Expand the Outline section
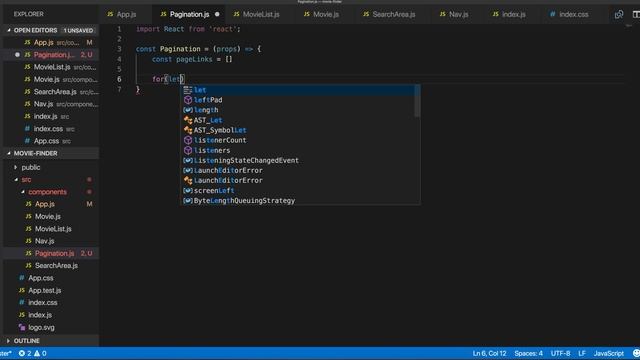The width and height of the screenshot is (640, 360). 8,341
